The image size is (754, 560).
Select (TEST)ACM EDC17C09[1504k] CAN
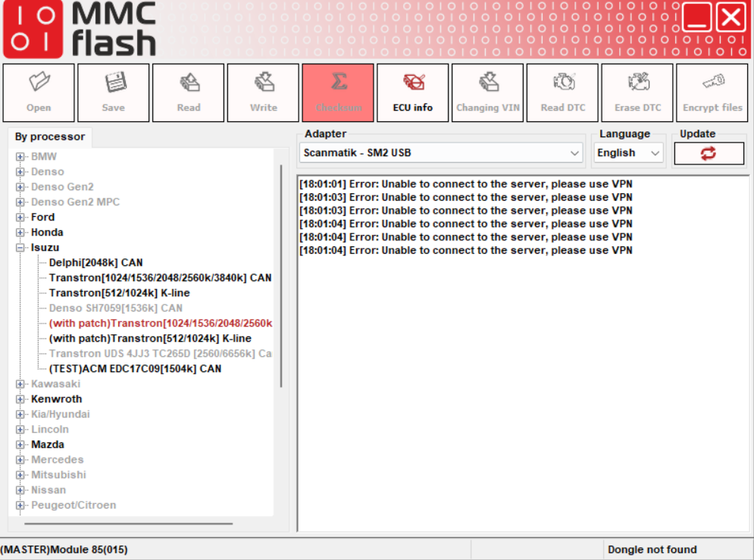click(x=135, y=369)
